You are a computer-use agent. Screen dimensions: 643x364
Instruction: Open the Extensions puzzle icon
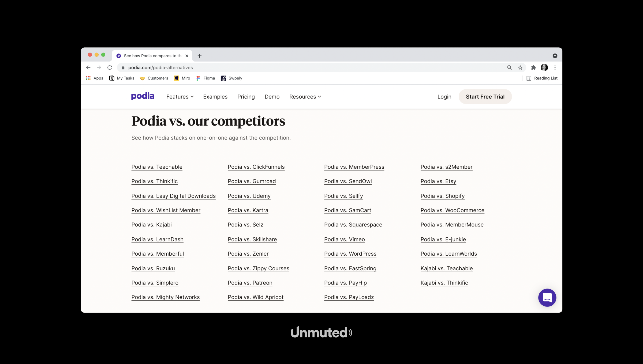tap(533, 67)
